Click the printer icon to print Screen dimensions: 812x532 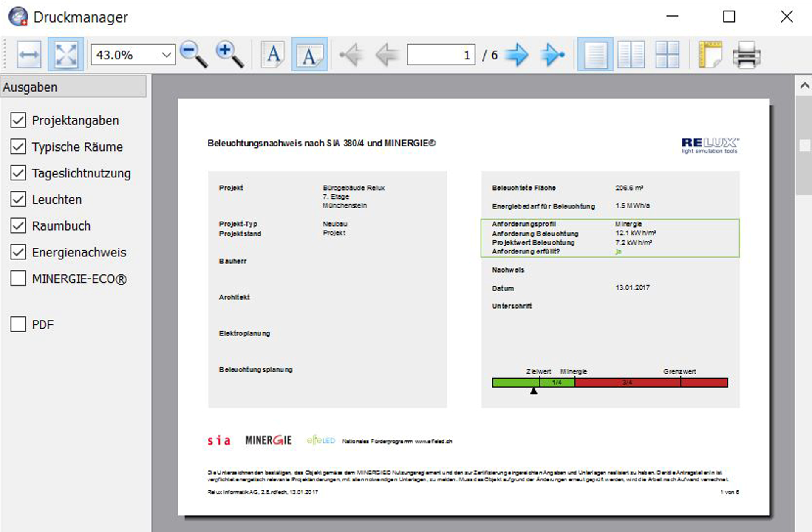pyautogui.click(x=747, y=55)
